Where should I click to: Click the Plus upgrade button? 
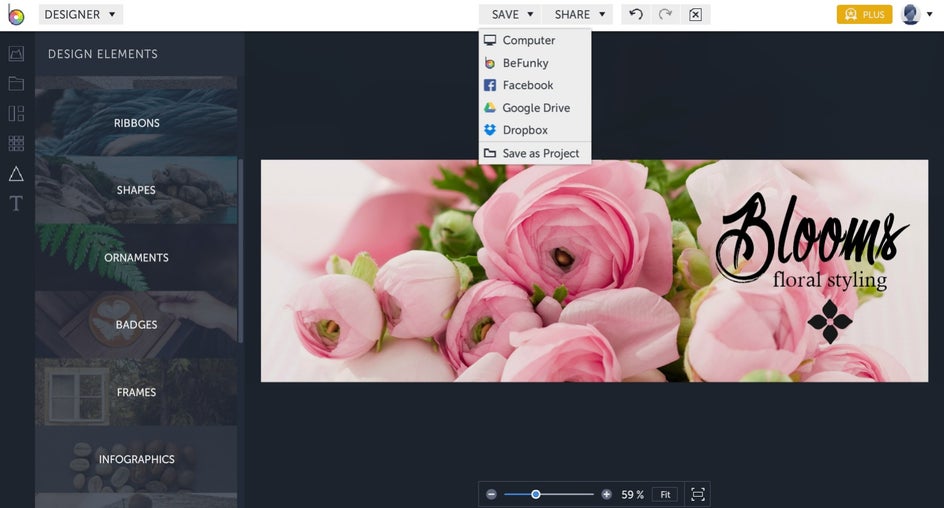(x=864, y=15)
